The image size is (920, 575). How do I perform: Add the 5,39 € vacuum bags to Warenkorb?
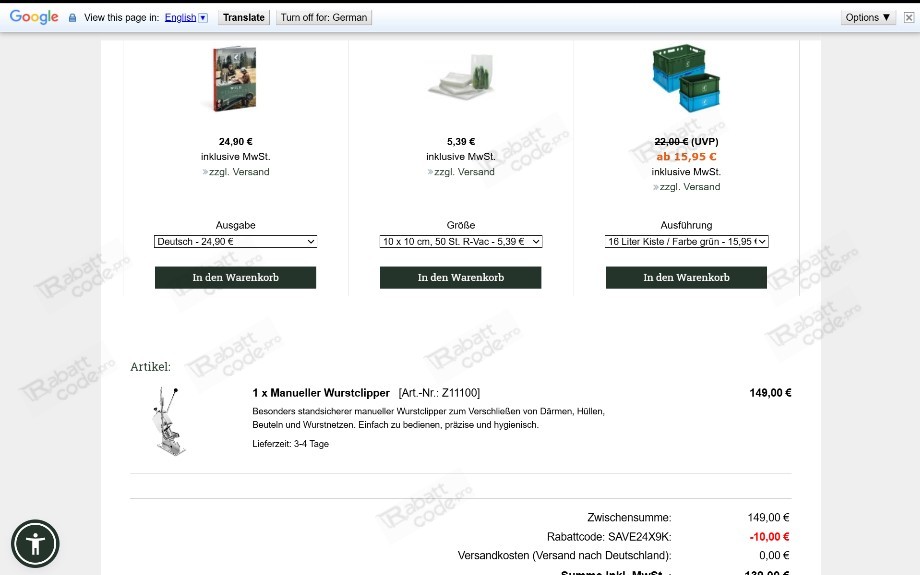click(x=461, y=278)
